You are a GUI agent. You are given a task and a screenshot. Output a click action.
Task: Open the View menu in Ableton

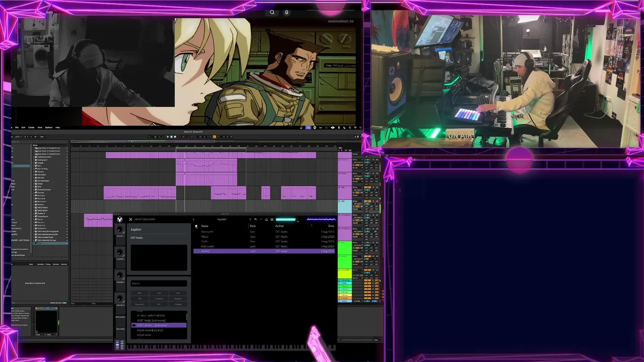tap(40, 128)
